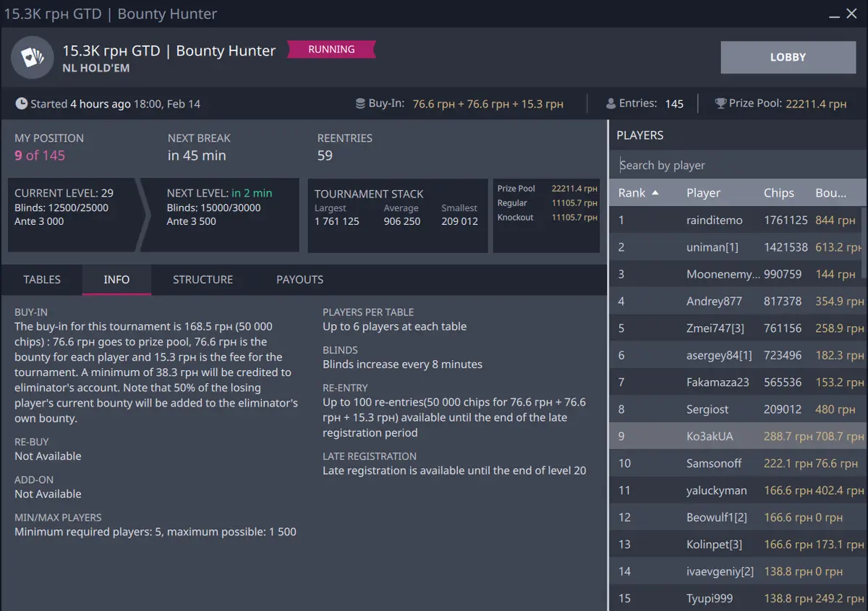The height and width of the screenshot is (611, 868).
Task: Click the clock icon beside Started
Action: (x=22, y=104)
